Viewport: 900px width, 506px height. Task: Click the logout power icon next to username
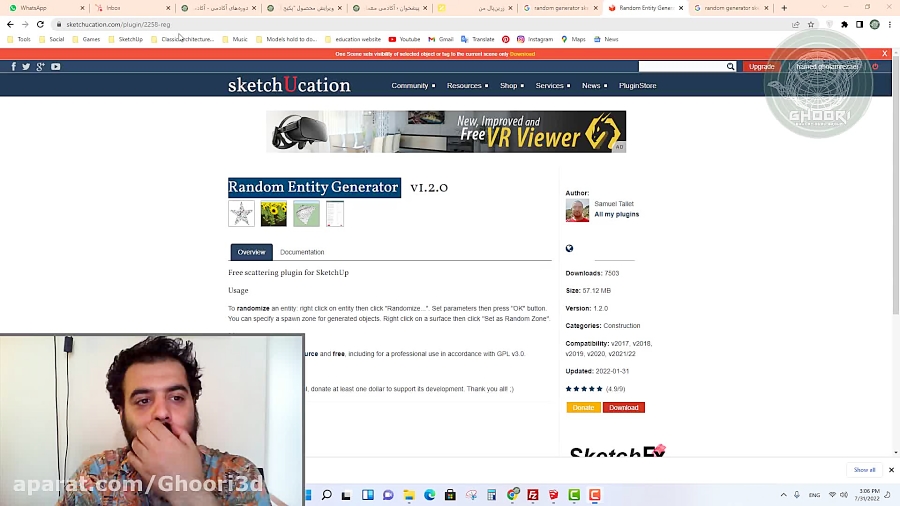[x=875, y=67]
